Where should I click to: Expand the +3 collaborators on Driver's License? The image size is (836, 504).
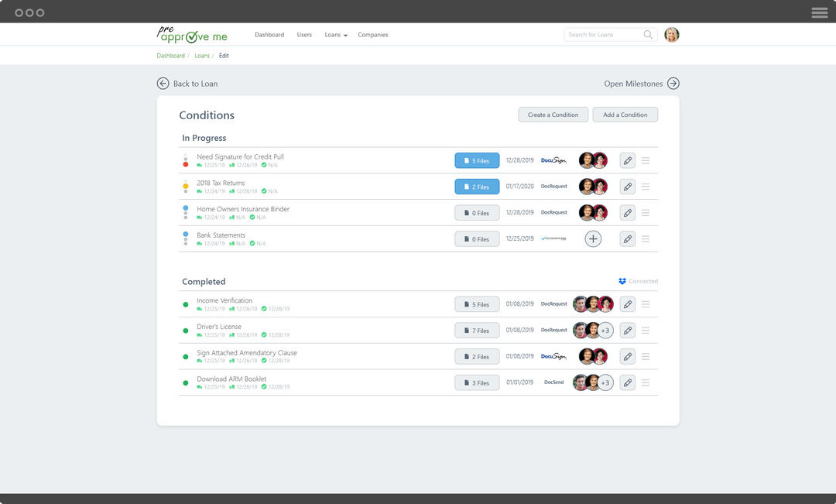coord(605,330)
